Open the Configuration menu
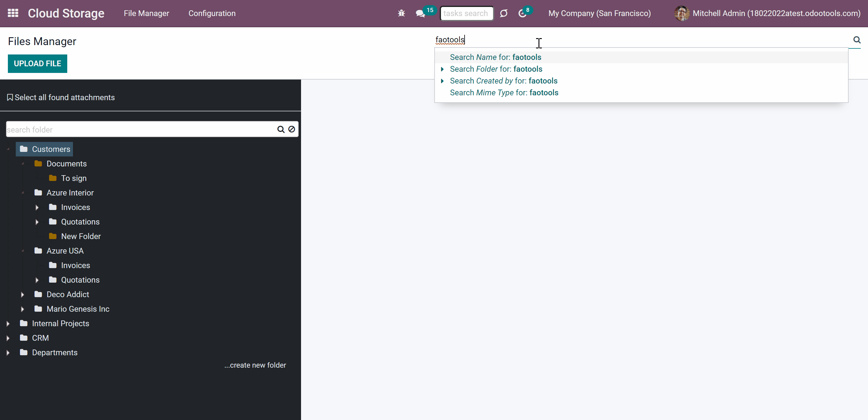The image size is (868, 420). click(212, 13)
